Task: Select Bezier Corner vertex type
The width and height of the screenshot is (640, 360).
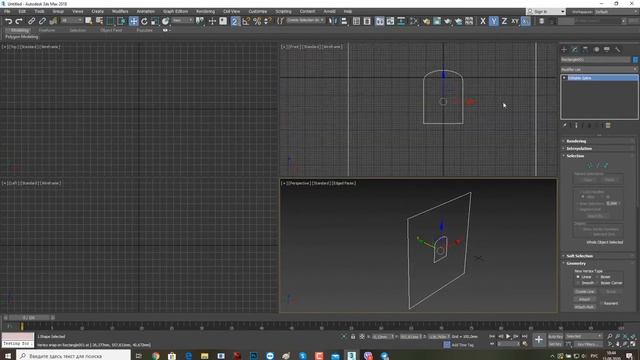Action: coord(609,283)
